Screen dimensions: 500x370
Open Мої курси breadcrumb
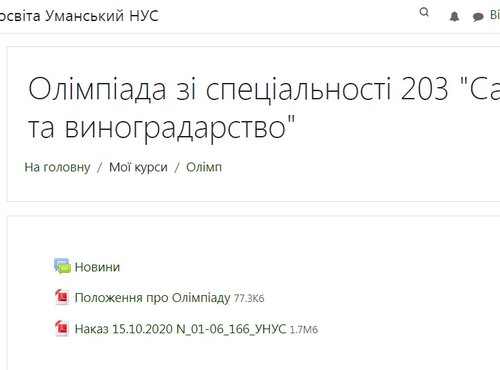pyautogui.click(x=138, y=167)
